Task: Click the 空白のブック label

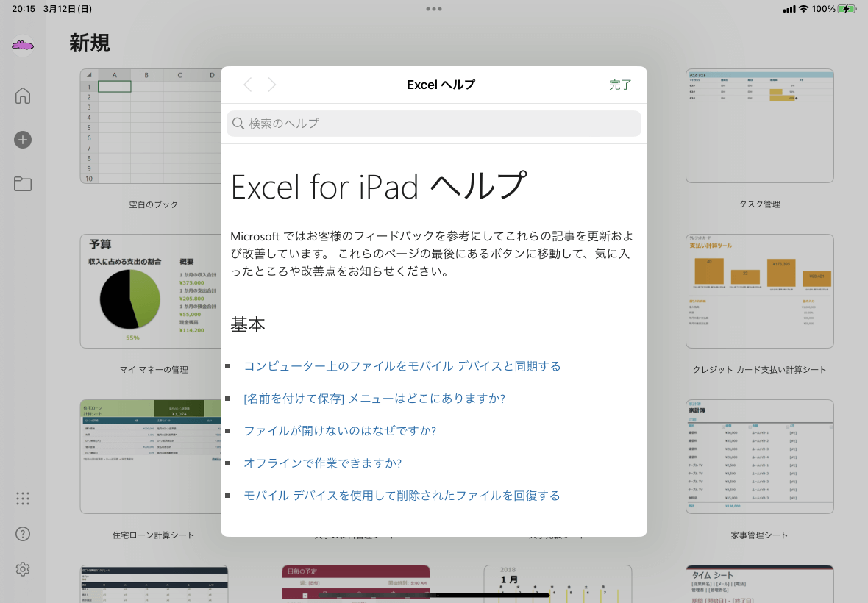Action: 153,204
